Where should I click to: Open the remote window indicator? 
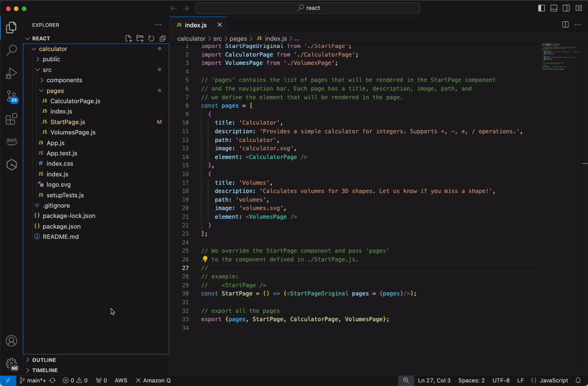(x=8, y=380)
